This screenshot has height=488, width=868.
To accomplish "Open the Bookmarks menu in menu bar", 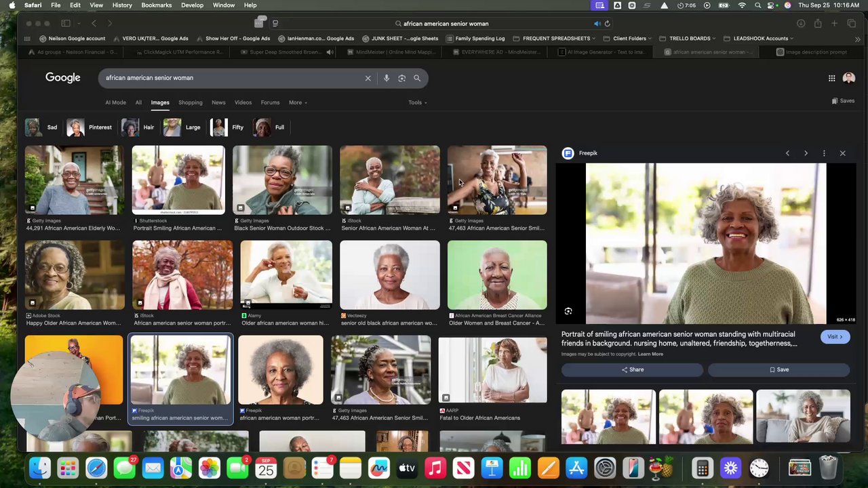I will click(156, 5).
